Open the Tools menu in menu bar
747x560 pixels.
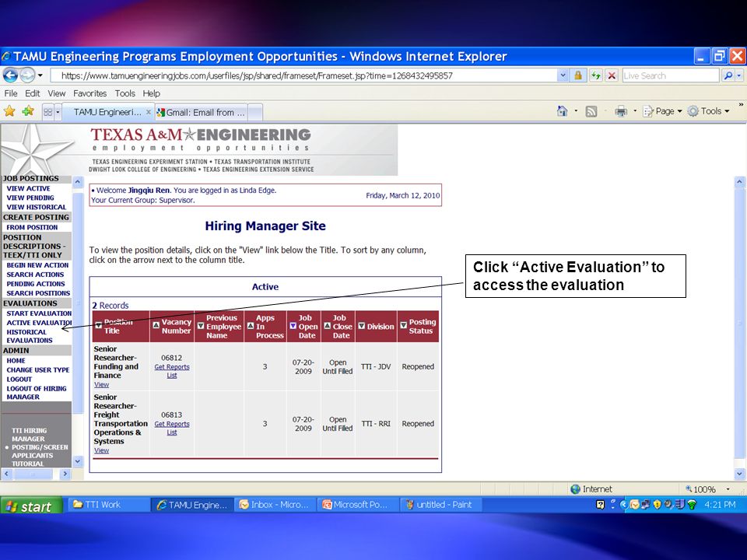pyautogui.click(x=124, y=93)
